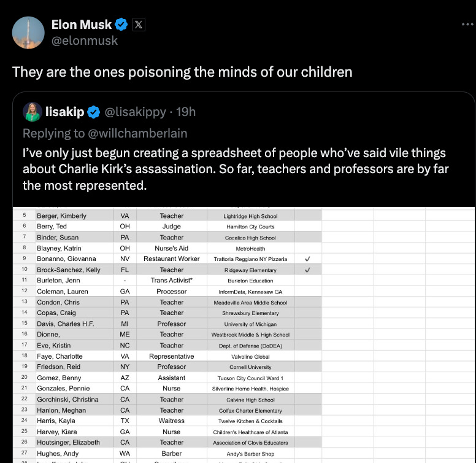Click the blue verified badge beside Elon Musk

click(x=122, y=25)
